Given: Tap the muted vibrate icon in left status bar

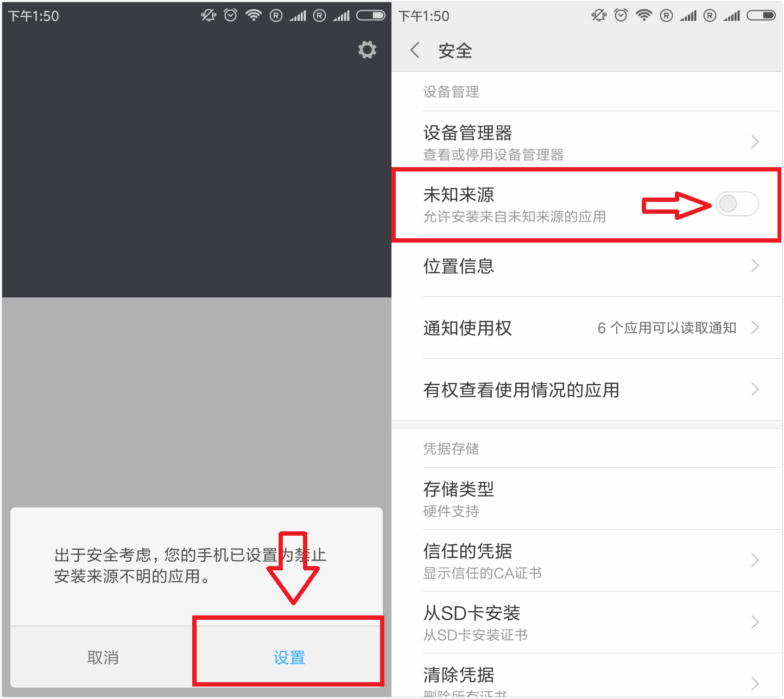Looking at the screenshot, I should click(x=208, y=15).
